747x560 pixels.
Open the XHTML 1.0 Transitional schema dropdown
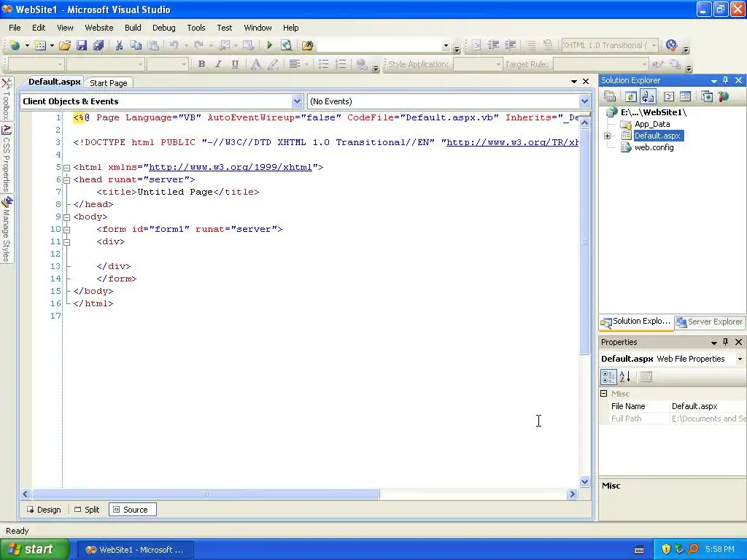coord(654,45)
